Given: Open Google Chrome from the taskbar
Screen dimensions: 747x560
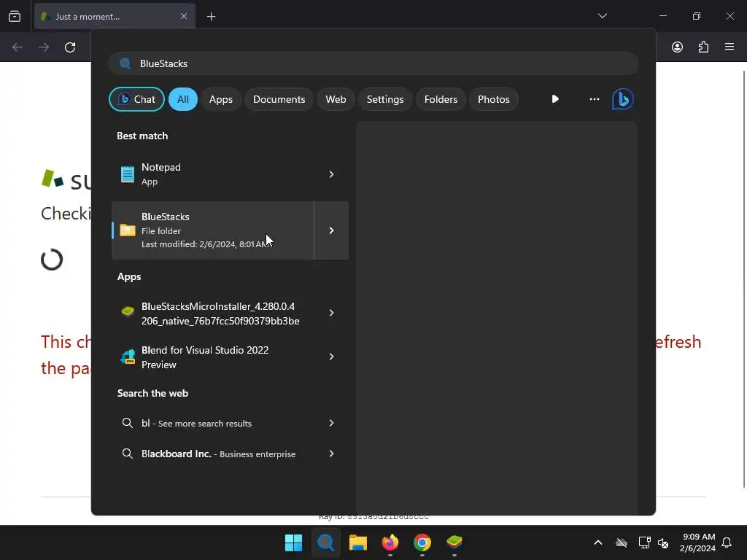Looking at the screenshot, I should point(422,542).
